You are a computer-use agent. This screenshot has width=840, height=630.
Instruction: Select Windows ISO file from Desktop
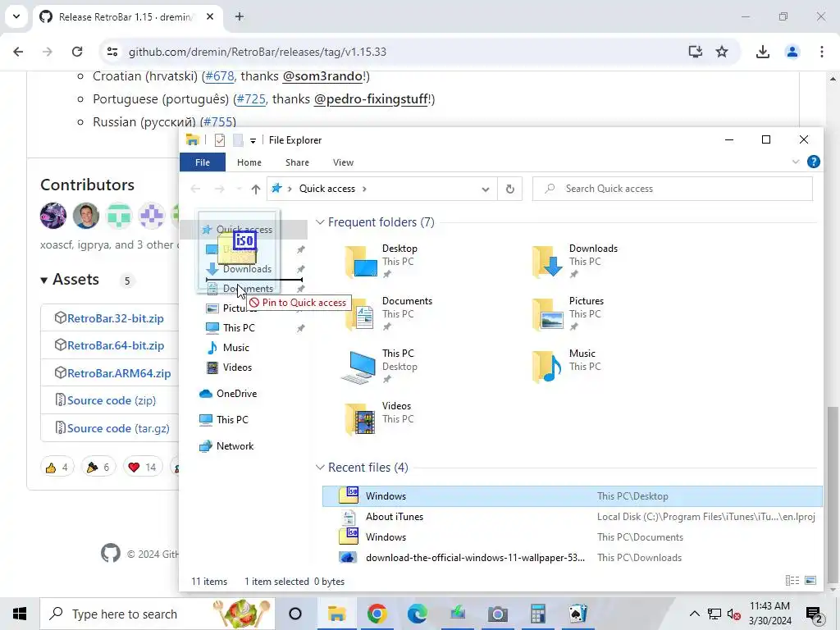[572, 496]
